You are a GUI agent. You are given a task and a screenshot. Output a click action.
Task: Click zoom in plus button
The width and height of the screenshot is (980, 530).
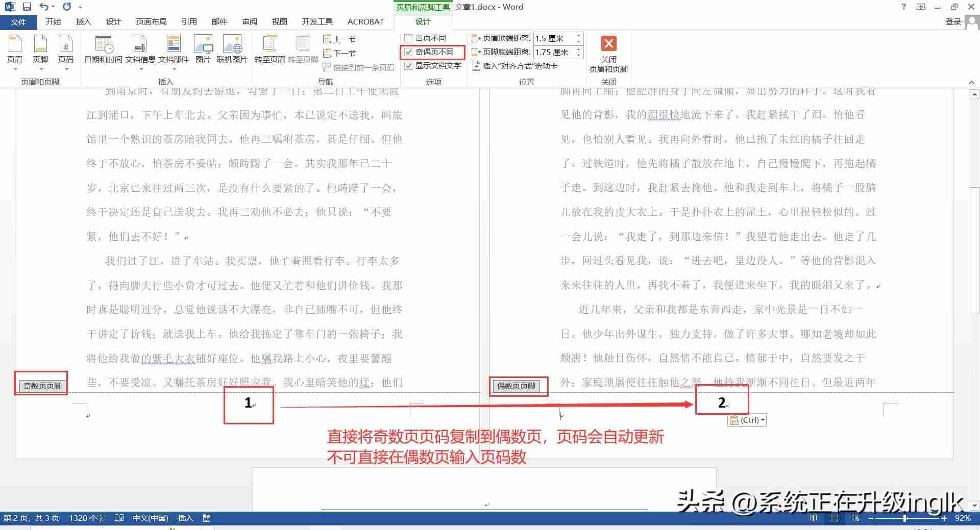(944, 518)
